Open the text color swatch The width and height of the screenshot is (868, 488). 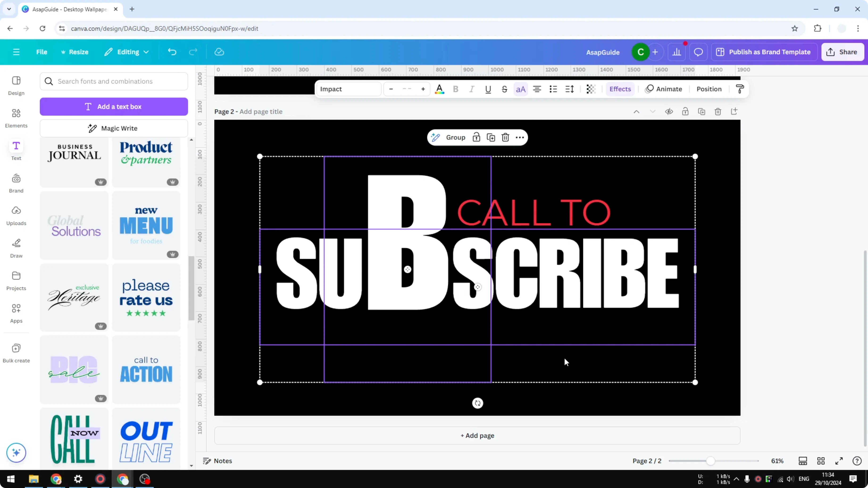pos(440,89)
